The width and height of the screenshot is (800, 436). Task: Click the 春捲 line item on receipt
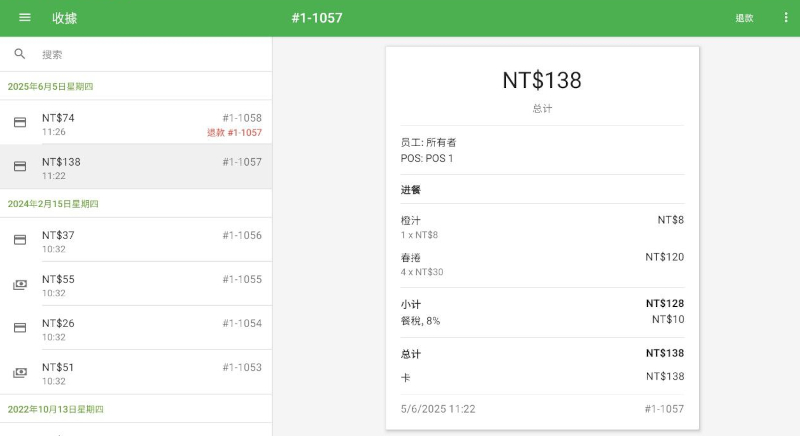tap(411, 258)
